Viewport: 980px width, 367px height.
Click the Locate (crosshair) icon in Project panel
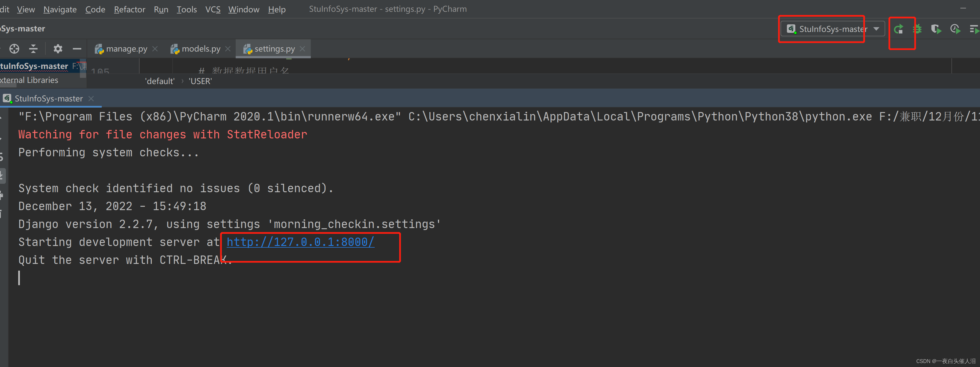coord(14,49)
